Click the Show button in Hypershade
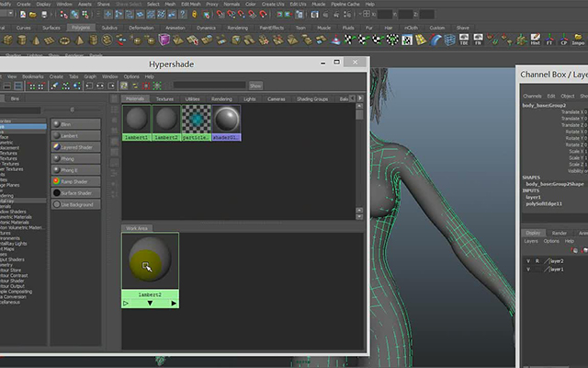The width and height of the screenshot is (588, 368). click(x=255, y=86)
